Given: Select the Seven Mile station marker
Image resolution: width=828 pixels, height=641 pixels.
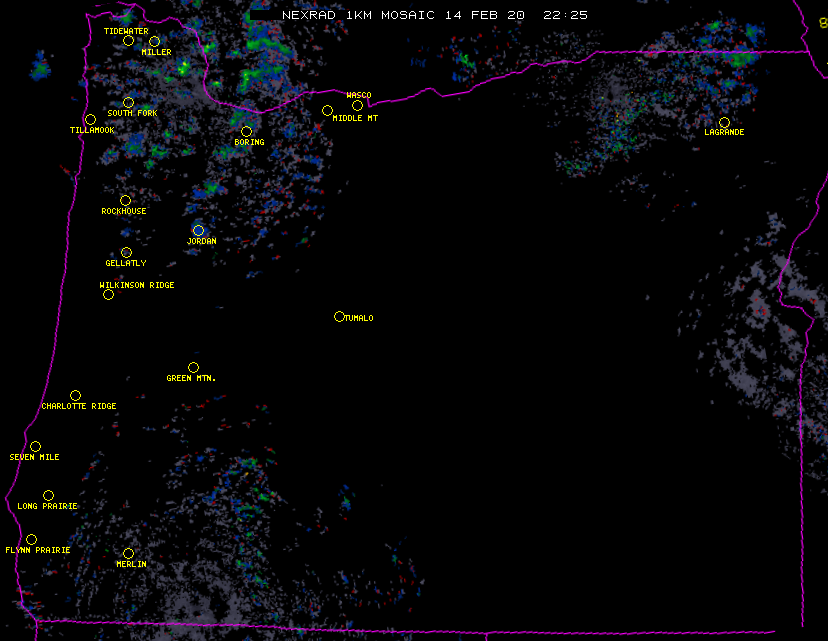Looking at the screenshot, I should tap(35, 446).
